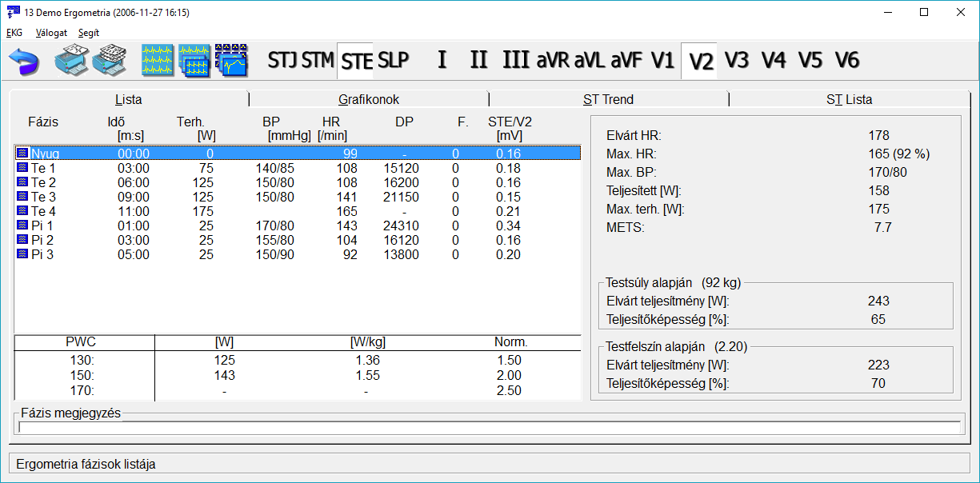The image size is (980, 483).
Task: Click the 170/80 BP value in Pi 1
Action: (274, 226)
